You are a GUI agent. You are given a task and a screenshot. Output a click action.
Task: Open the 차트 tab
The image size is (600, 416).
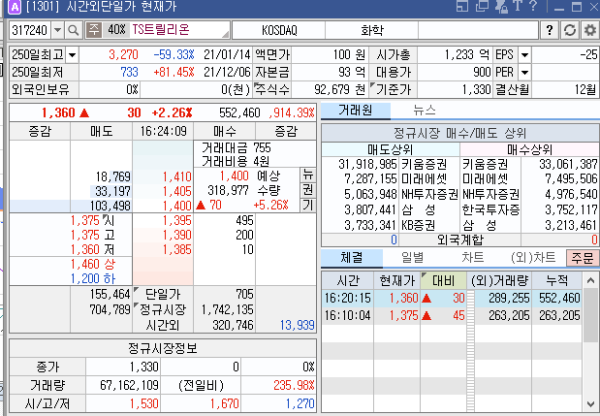pos(473,258)
